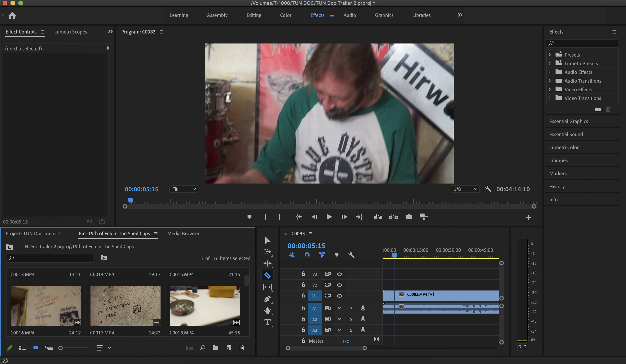Select the Razor tool
This screenshot has height=364, width=626.
267,275
